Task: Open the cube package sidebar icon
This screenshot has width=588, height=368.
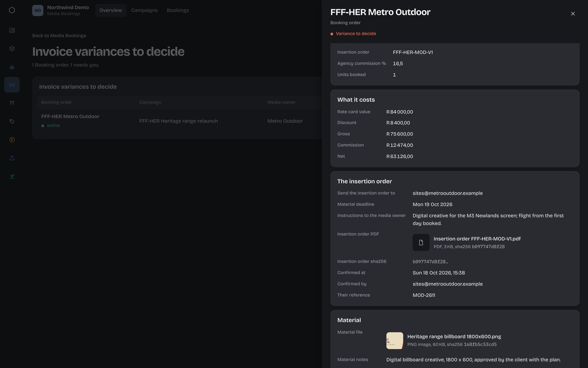Action: coord(12,48)
